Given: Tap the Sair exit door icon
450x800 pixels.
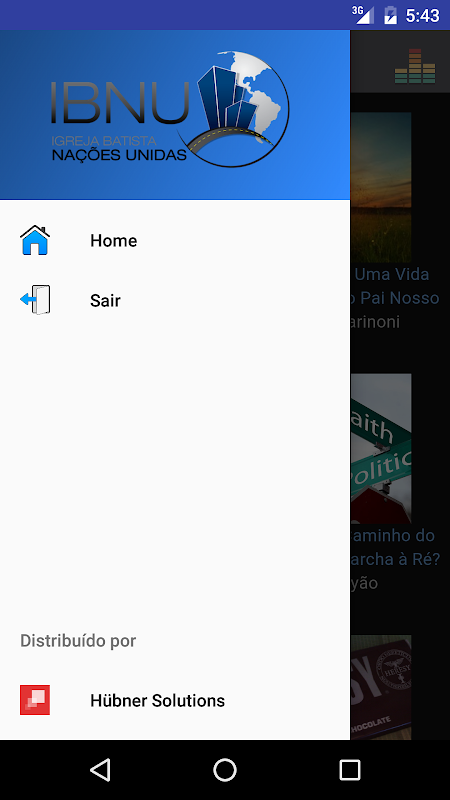Looking at the screenshot, I should [35, 300].
